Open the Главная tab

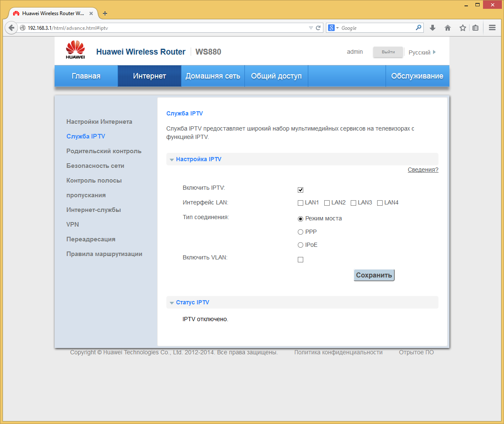pos(86,76)
